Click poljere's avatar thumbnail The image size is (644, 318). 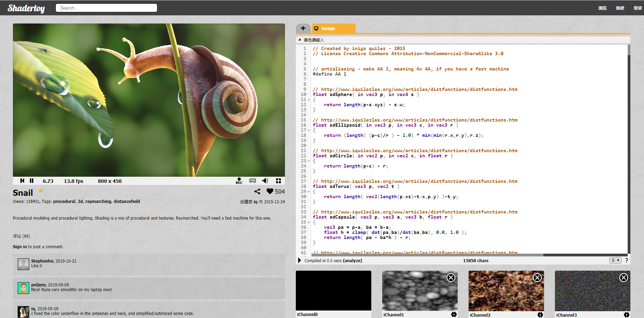point(23,288)
